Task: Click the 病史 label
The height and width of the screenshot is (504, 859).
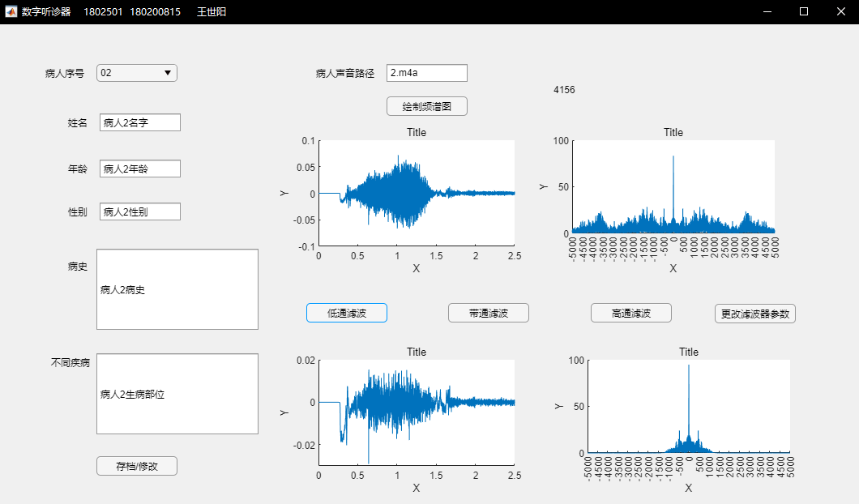Action: 78,267
